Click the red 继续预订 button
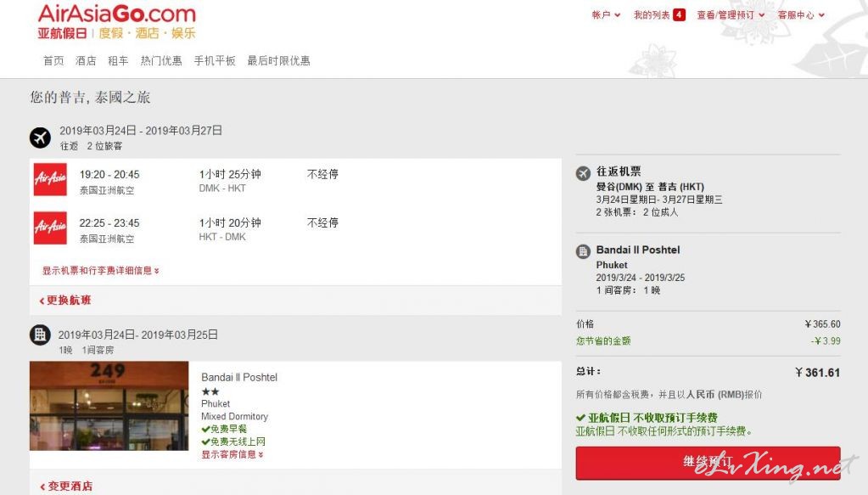Viewport: 868px width, 495px height. (708, 463)
